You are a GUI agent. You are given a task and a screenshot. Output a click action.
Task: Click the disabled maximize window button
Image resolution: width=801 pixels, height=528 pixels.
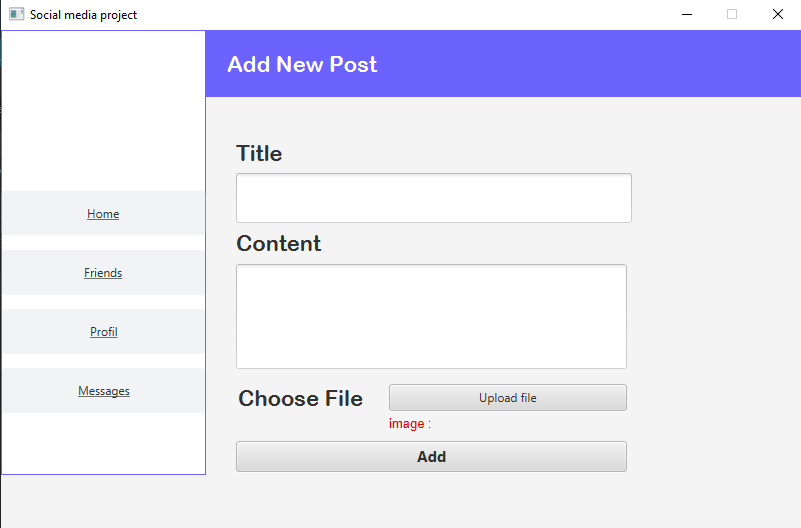tap(732, 14)
